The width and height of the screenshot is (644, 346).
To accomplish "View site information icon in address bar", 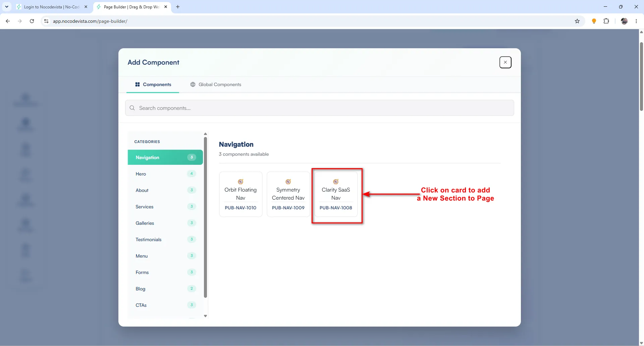I will 46,21.
